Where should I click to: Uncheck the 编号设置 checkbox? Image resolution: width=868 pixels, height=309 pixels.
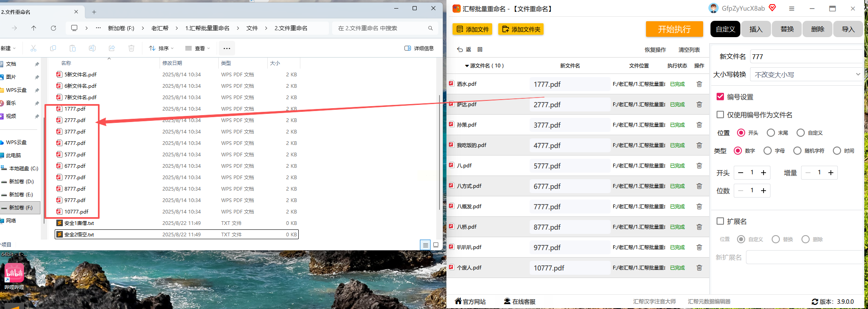click(720, 97)
